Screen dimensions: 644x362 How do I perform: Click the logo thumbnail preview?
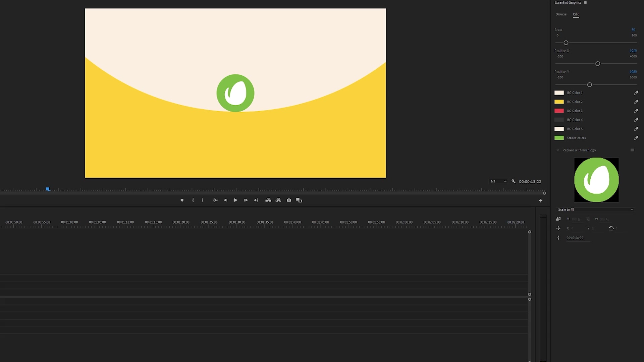(596, 180)
